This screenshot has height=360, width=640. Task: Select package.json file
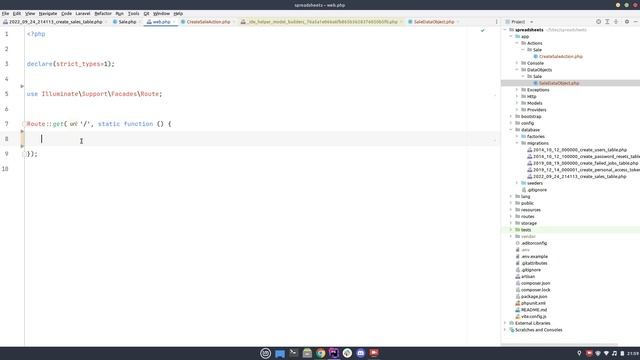534,296
